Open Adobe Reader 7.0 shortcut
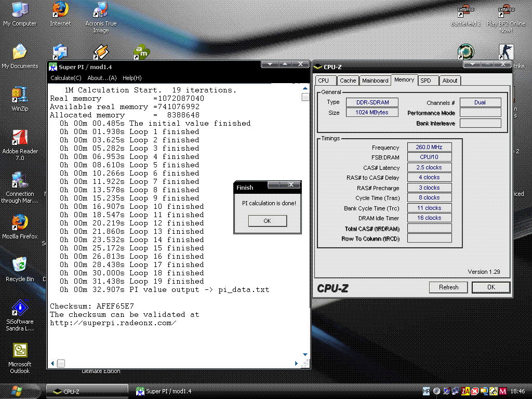 [20, 138]
